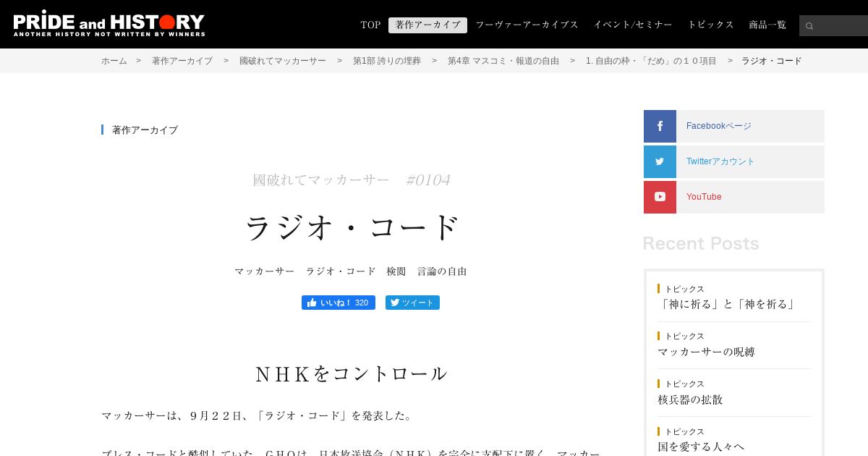Click breadcrumb 1. 自由の枠・「だめ」の１０項目
The width and height of the screenshot is (868, 456).
pyautogui.click(x=651, y=61)
